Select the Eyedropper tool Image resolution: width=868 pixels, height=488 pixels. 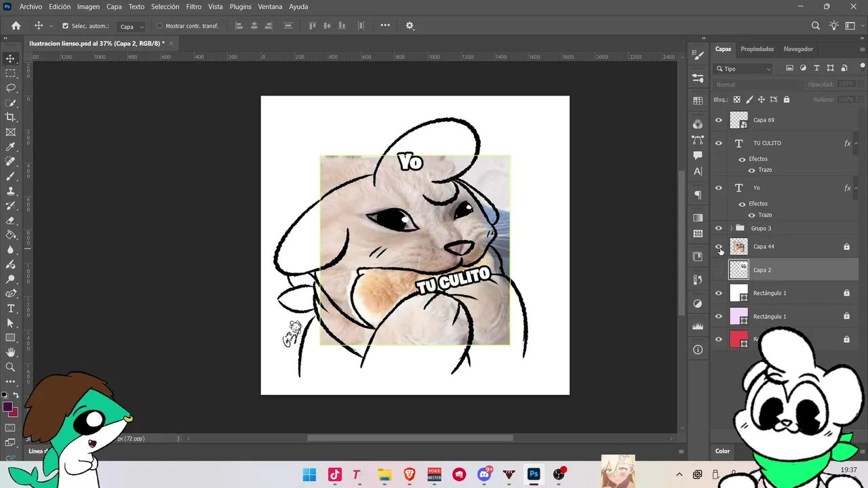point(10,147)
